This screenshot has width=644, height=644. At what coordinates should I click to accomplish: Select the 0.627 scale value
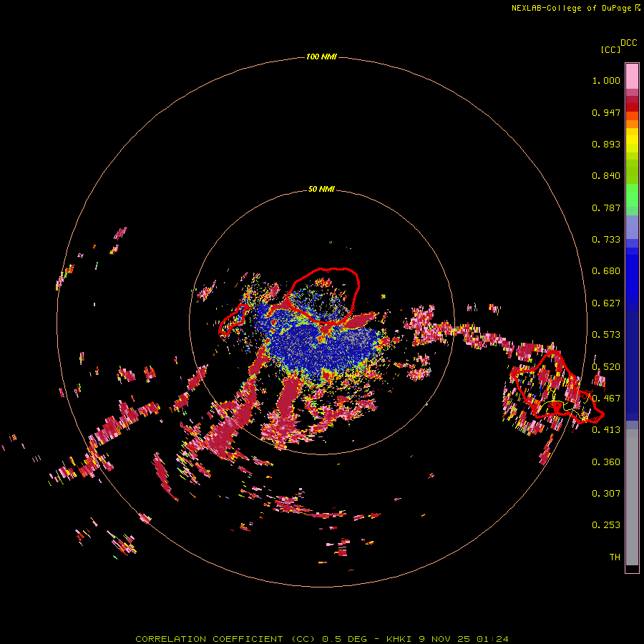[x=606, y=303]
